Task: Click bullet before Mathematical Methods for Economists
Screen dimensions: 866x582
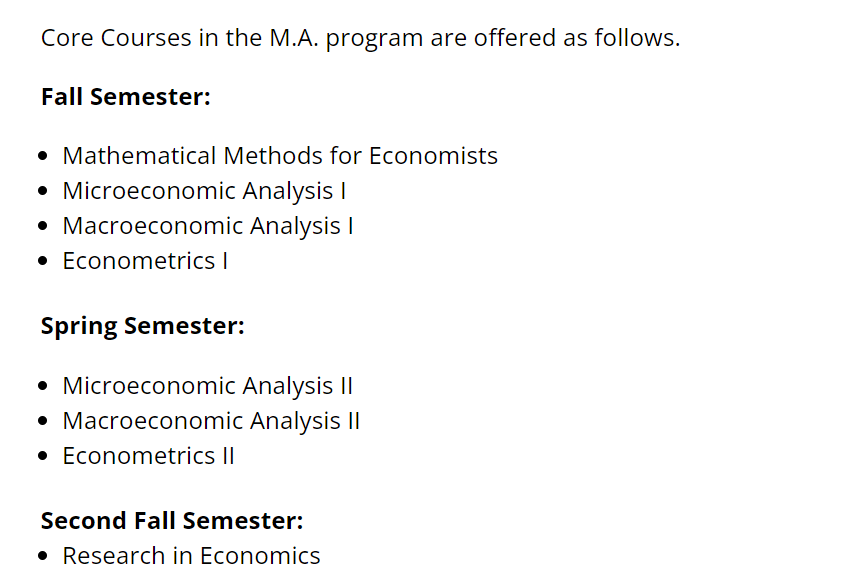Action: click(43, 156)
